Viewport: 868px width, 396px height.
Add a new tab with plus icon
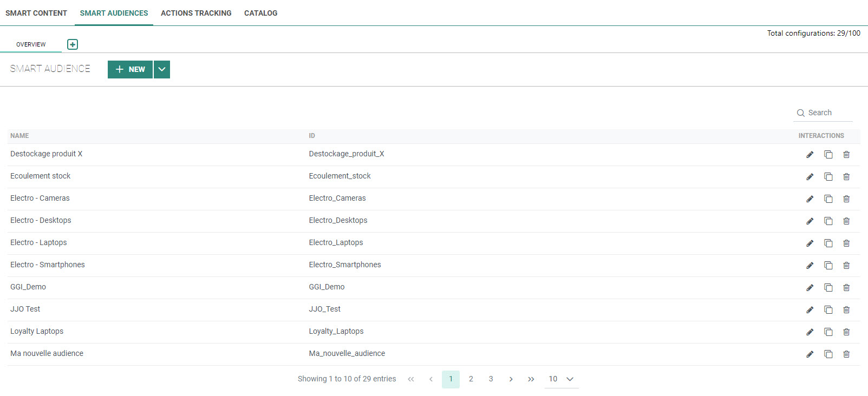pos(73,44)
